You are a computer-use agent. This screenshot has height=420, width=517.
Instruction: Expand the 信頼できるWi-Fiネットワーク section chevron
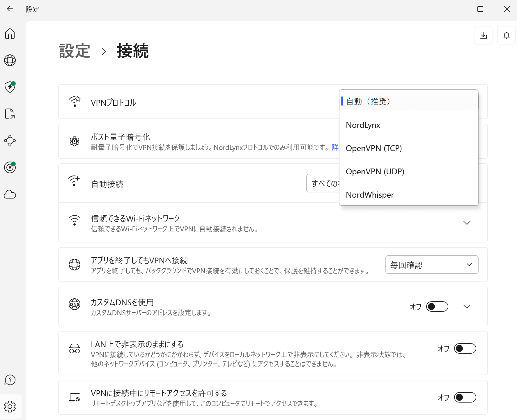(467, 223)
